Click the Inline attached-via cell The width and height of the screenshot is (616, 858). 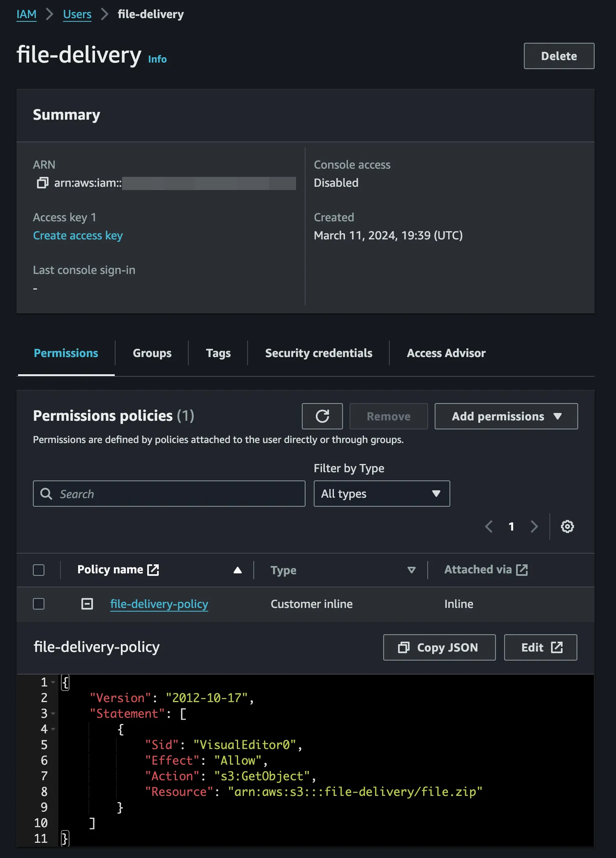point(459,604)
